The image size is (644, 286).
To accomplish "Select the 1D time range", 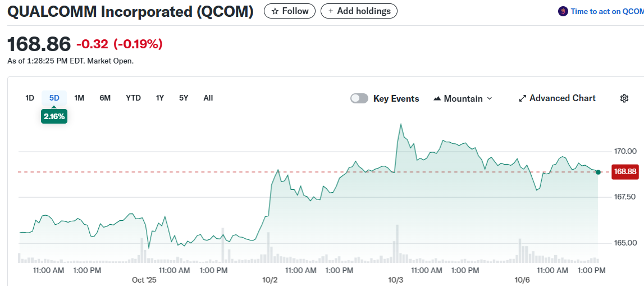I will [x=30, y=98].
